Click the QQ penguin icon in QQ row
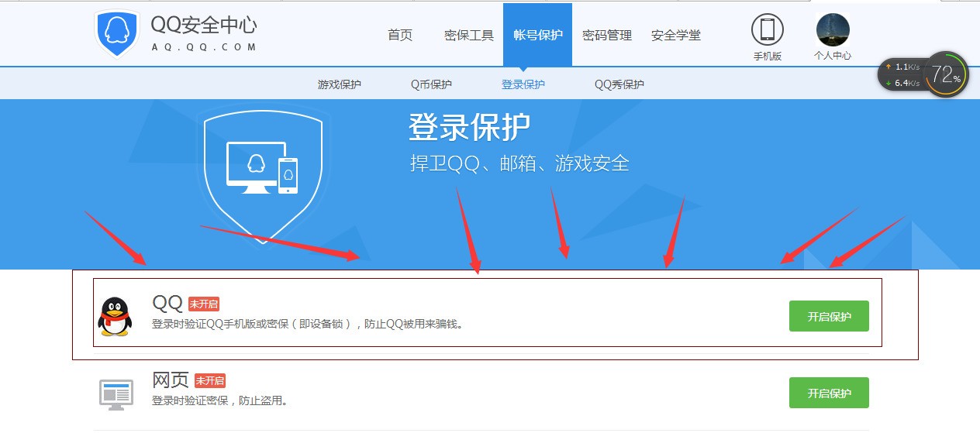The image size is (980, 433). coord(115,316)
